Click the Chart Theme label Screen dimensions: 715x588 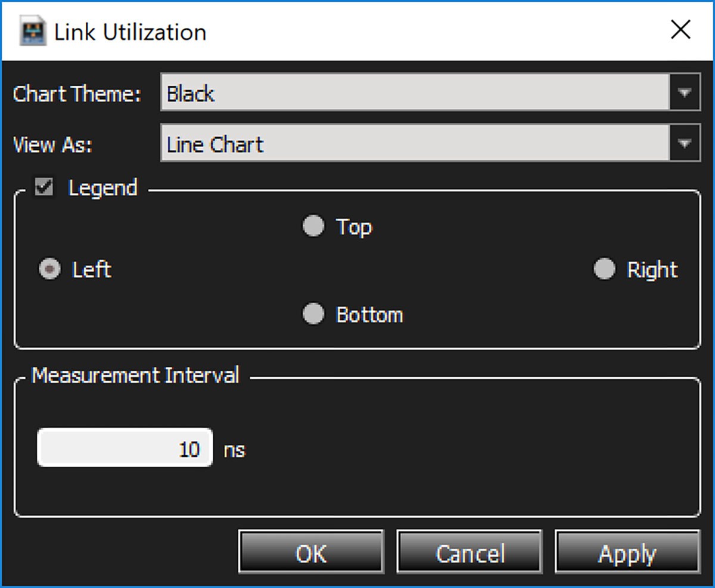coord(77,94)
